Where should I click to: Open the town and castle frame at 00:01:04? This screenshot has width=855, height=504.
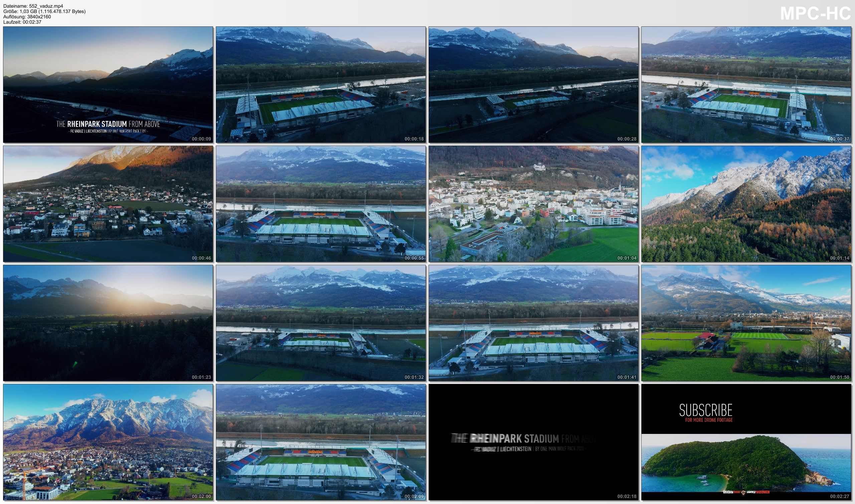(533, 204)
